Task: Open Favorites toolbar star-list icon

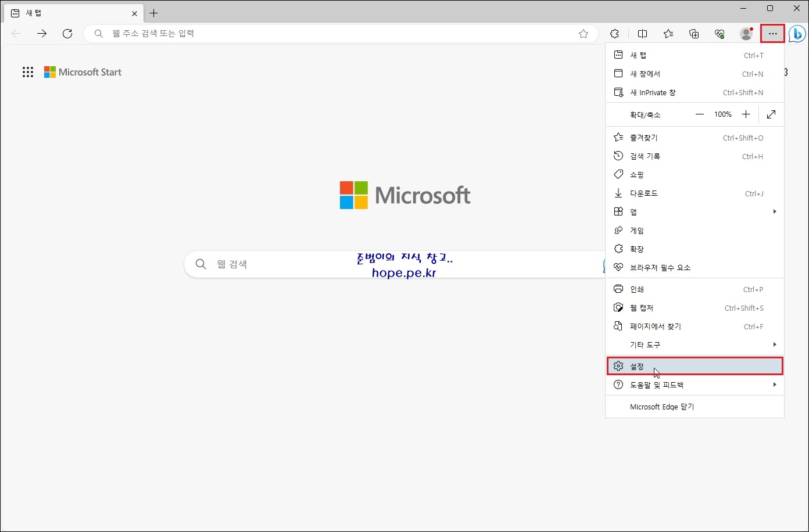Action: tap(668, 34)
